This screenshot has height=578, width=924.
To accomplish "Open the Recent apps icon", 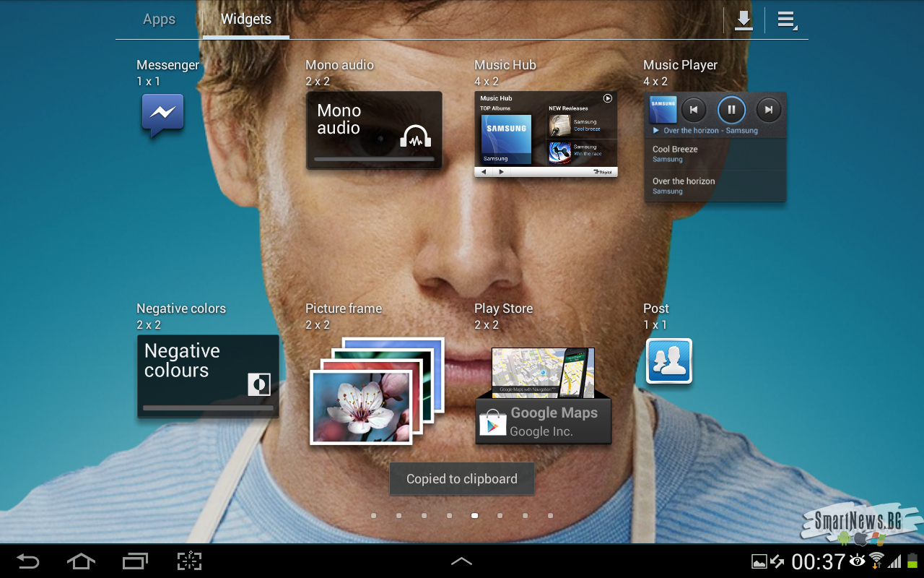I will pos(135,561).
